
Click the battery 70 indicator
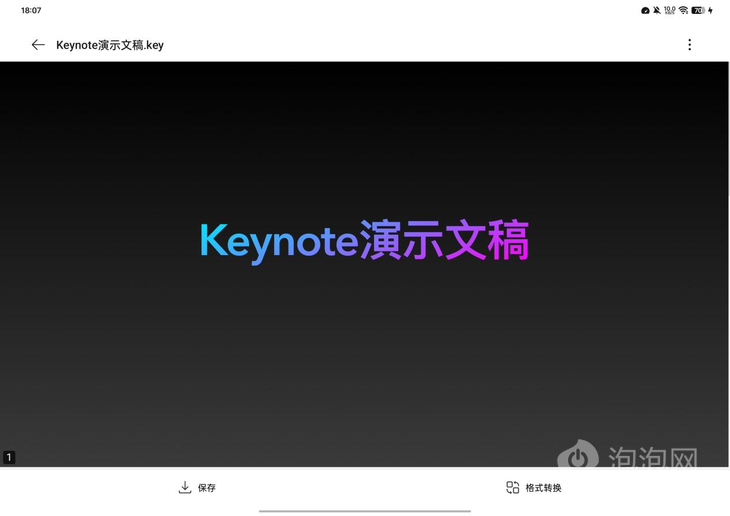pyautogui.click(x=698, y=10)
